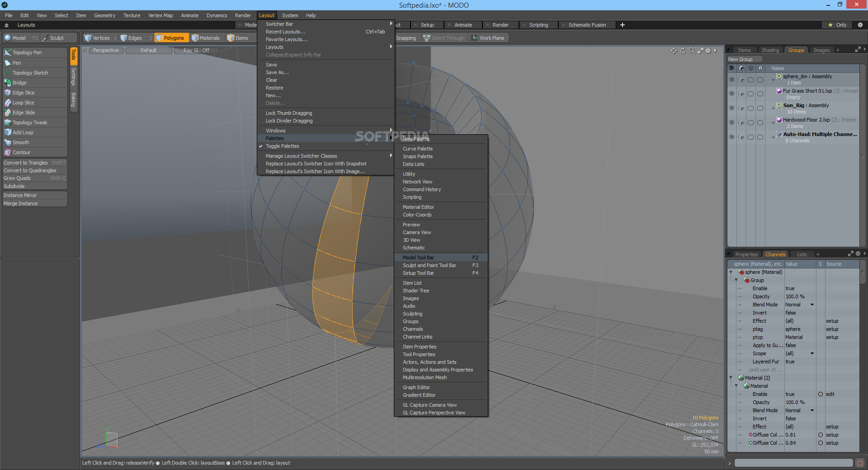Switch to the Properties tab

(x=746, y=254)
